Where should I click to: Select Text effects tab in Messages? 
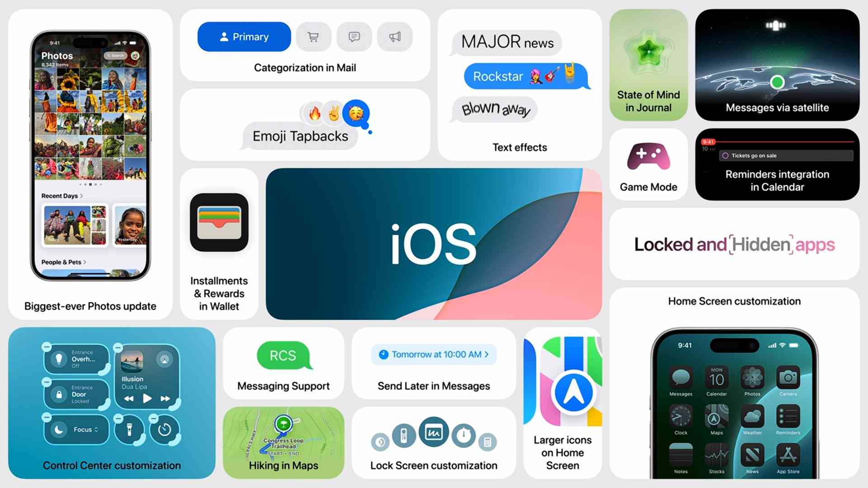(x=520, y=148)
